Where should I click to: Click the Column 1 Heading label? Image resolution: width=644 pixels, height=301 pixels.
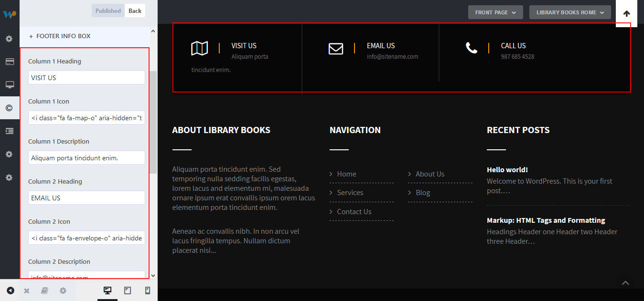pos(54,62)
